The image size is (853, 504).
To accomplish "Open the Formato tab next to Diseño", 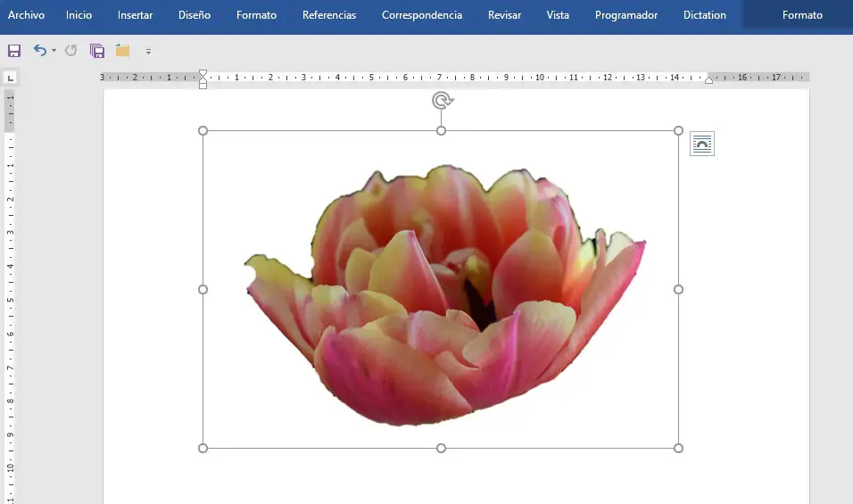I will pyautogui.click(x=256, y=15).
